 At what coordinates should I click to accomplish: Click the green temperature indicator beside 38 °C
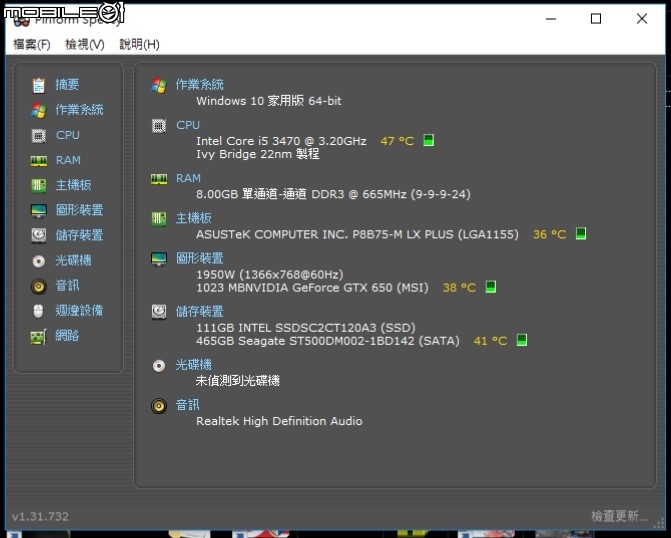(x=491, y=287)
